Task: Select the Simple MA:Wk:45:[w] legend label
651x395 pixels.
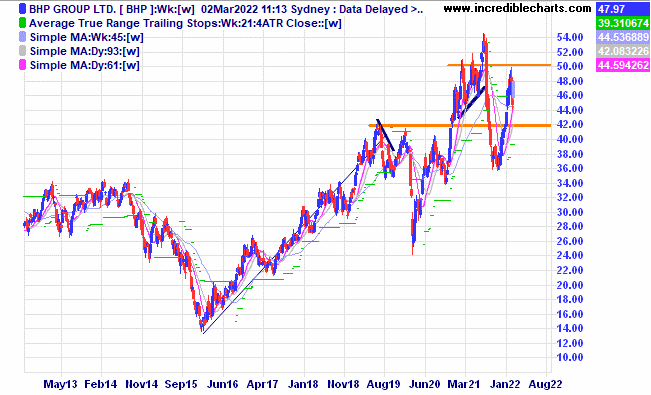Action: [87, 37]
